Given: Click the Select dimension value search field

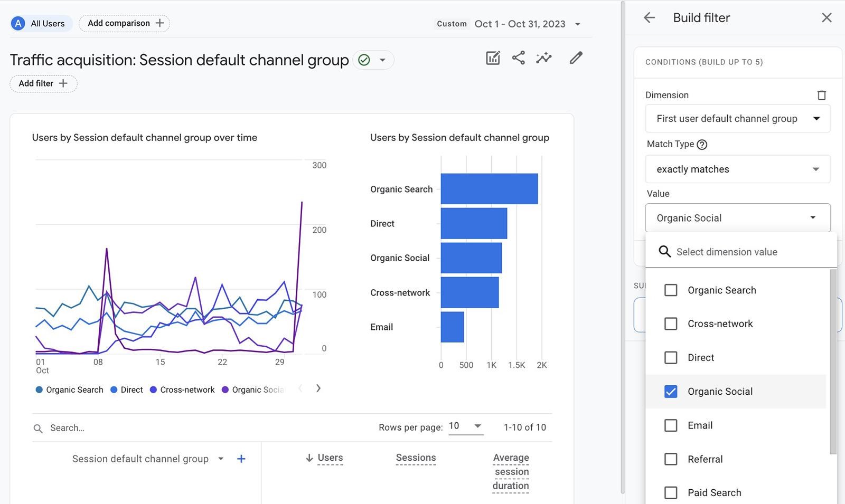Looking at the screenshot, I should click(x=741, y=252).
